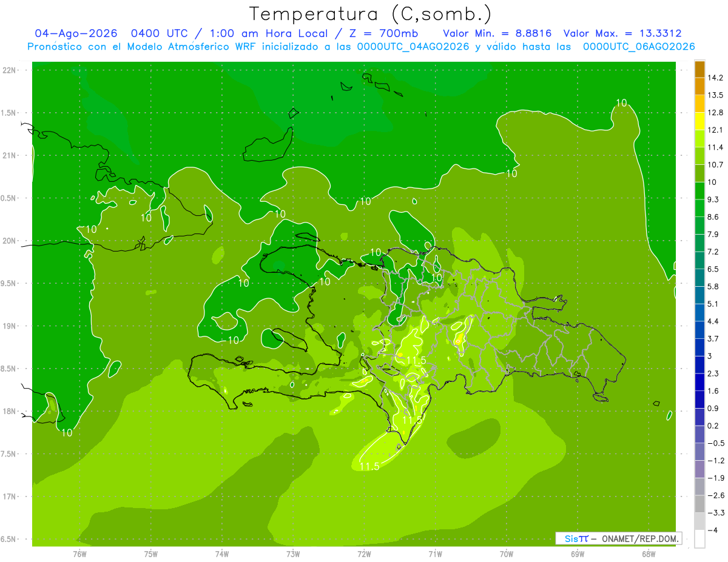Click the 10.7 legend value
Viewport: 728px width, 562px height.
tap(715, 165)
